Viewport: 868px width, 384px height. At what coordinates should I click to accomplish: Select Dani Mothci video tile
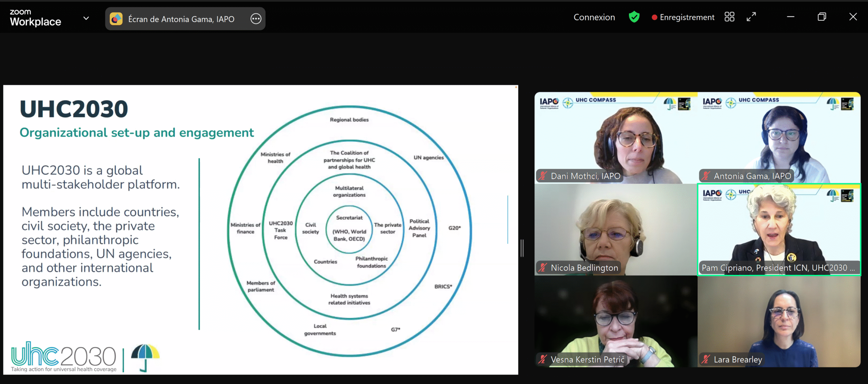616,138
